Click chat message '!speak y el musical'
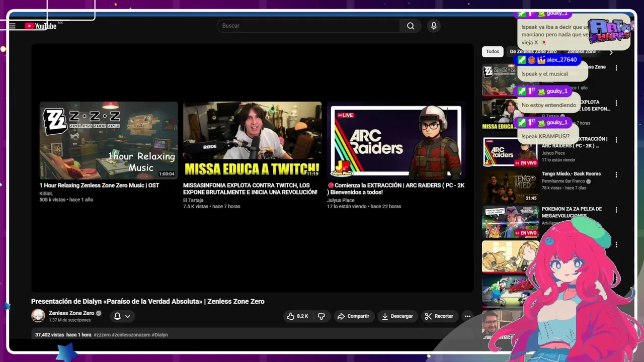 click(544, 74)
